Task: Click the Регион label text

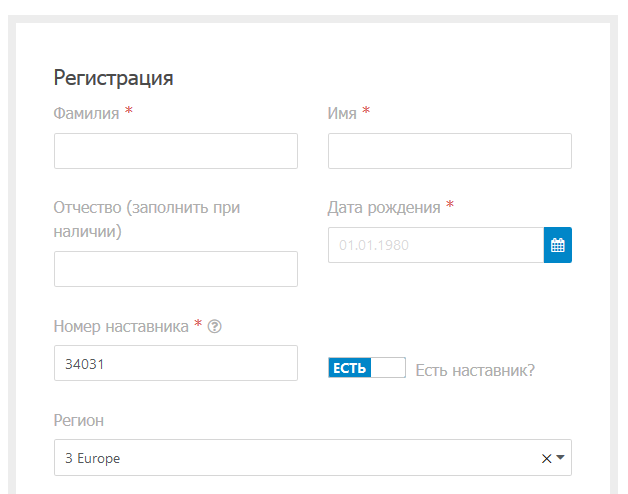Action: (x=78, y=421)
